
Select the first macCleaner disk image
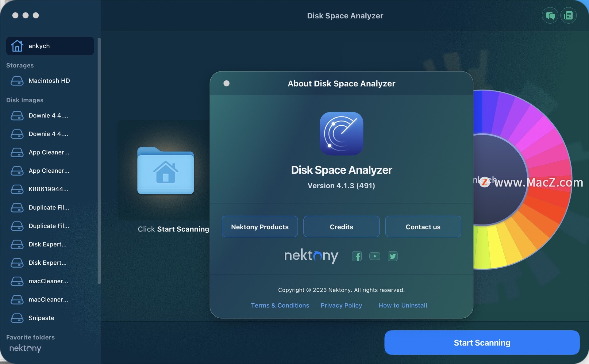coord(50,281)
